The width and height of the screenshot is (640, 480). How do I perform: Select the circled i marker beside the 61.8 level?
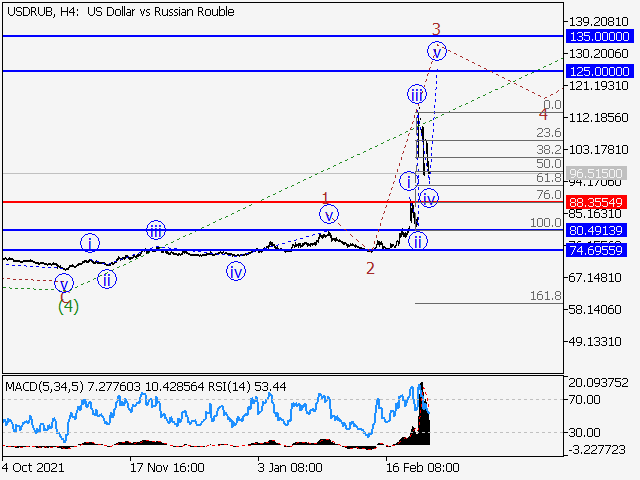pos(409,181)
